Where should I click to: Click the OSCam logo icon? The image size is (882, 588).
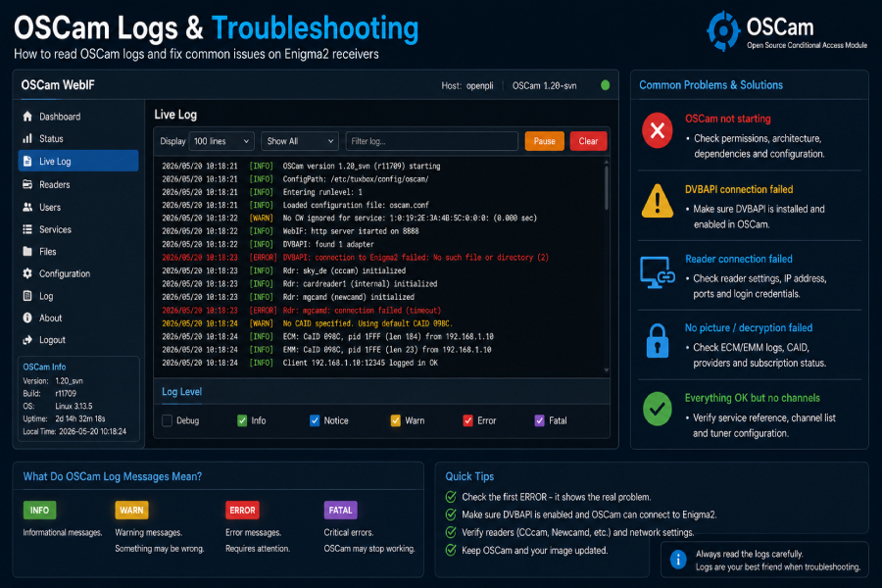pyautogui.click(x=723, y=31)
